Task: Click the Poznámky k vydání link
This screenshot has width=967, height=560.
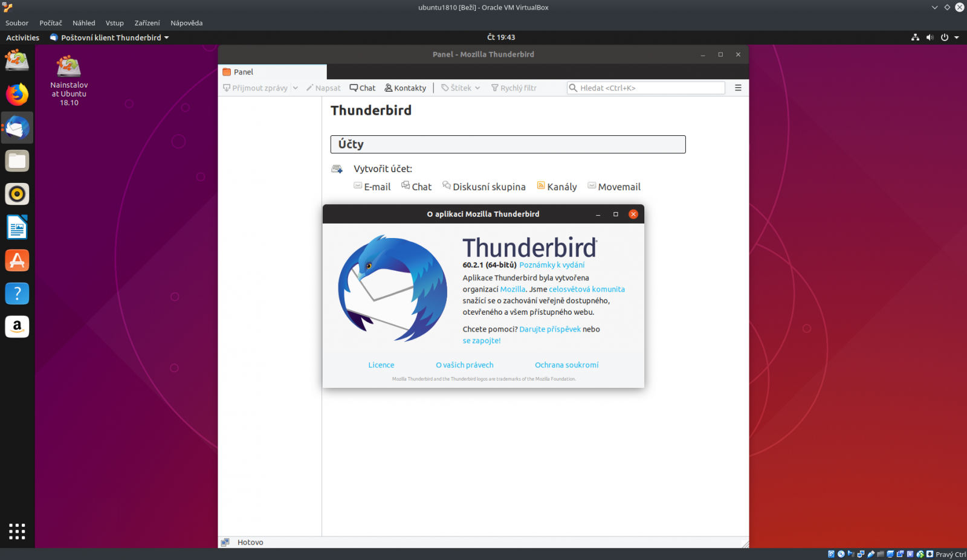Action: pos(551,265)
